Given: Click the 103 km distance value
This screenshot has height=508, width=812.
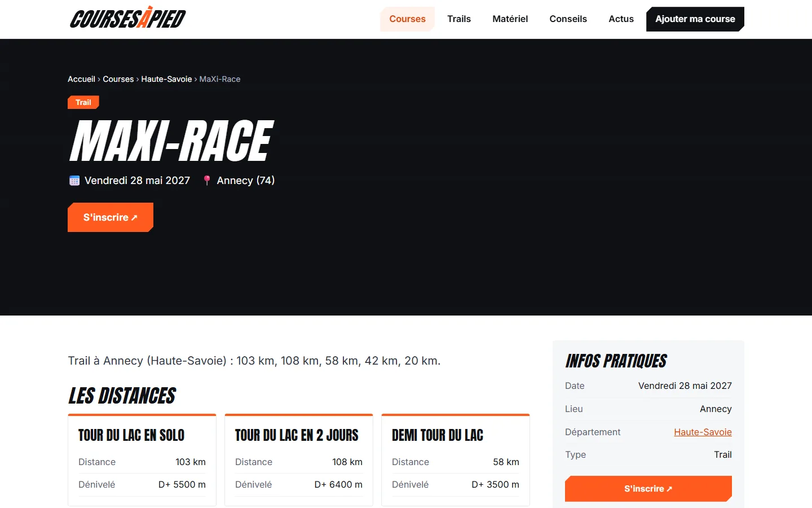Looking at the screenshot, I should tap(191, 462).
